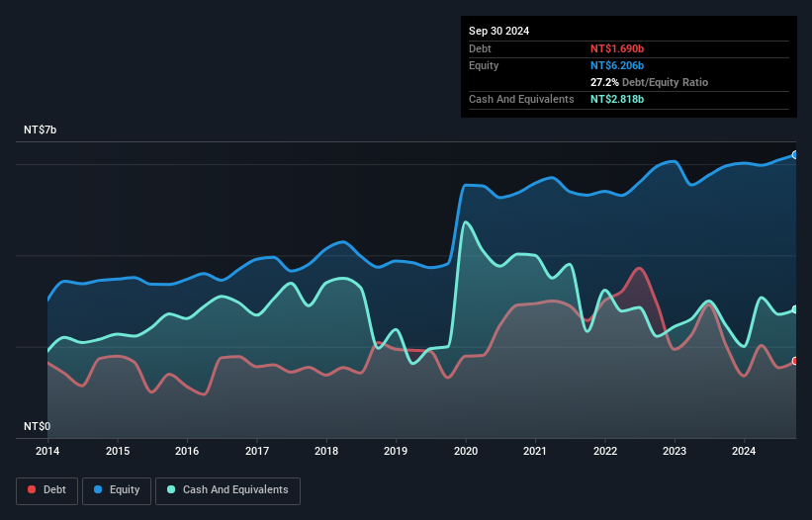The width and height of the screenshot is (812, 520).
Task: Select the Debt endpoint marker on chart
Action: click(x=795, y=361)
